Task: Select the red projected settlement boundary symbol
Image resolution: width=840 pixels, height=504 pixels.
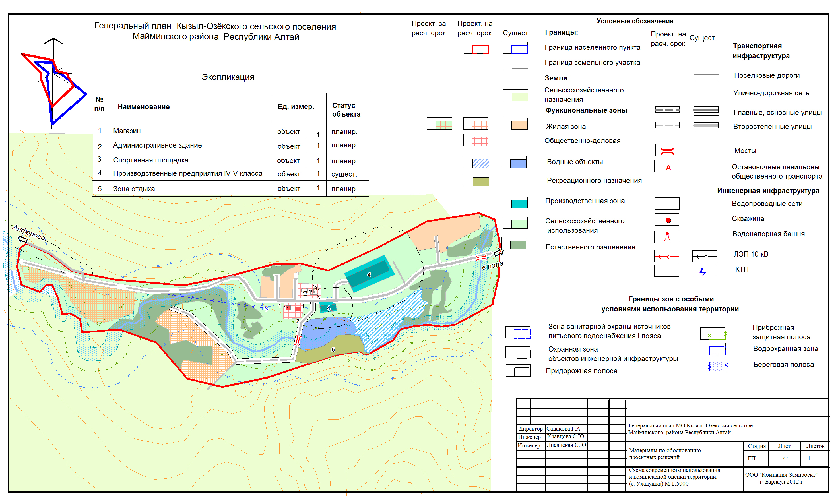Action: click(x=476, y=48)
